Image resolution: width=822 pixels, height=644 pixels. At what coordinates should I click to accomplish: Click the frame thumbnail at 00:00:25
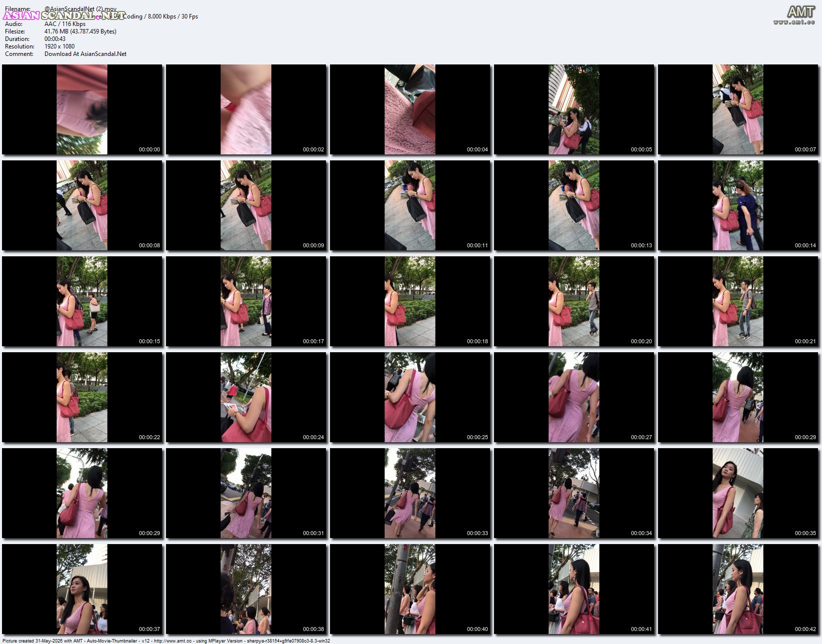(410, 397)
